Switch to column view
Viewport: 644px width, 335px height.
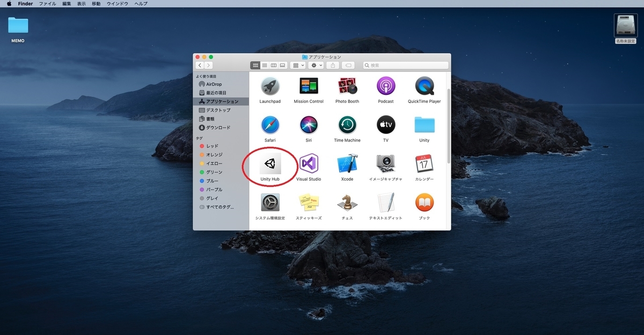(x=274, y=65)
